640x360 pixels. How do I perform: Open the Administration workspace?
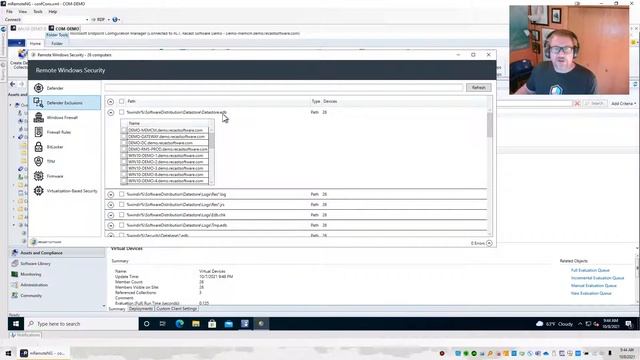(34, 285)
